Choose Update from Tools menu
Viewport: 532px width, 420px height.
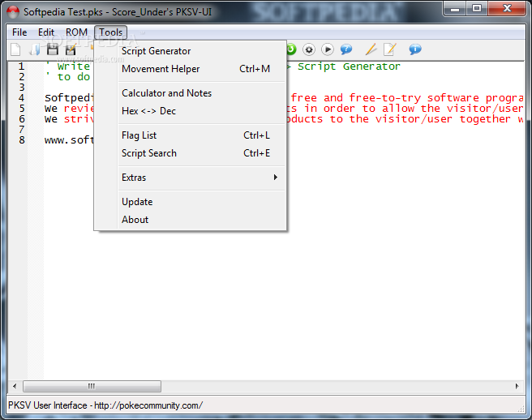pyautogui.click(x=191, y=202)
